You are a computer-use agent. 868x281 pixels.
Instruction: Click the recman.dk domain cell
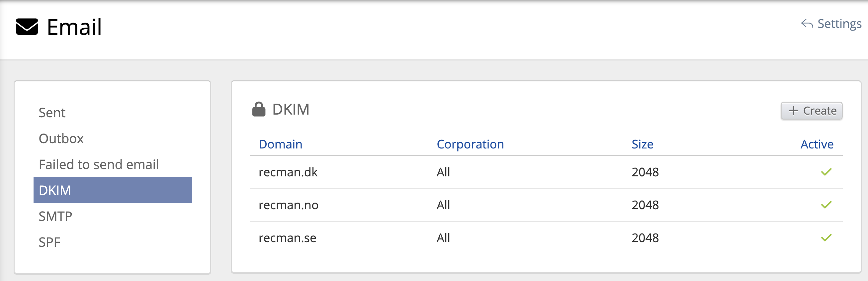(x=288, y=172)
